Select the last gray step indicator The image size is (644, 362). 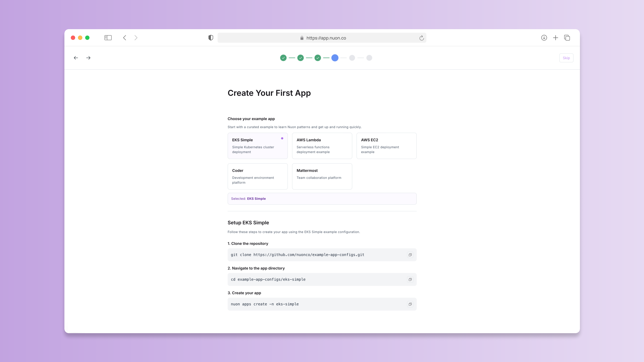[369, 58]
